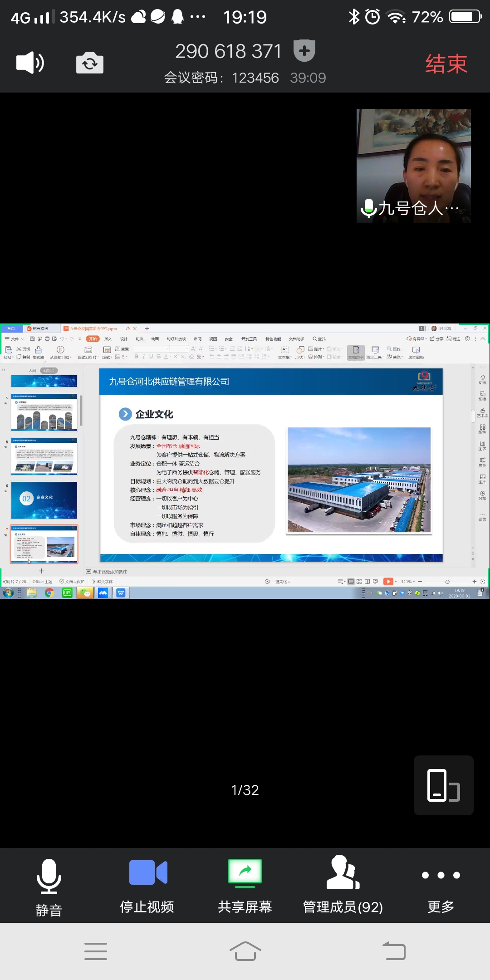Click the 文档助手 ribbon button
Screen dimensions: 490x980
356,353
